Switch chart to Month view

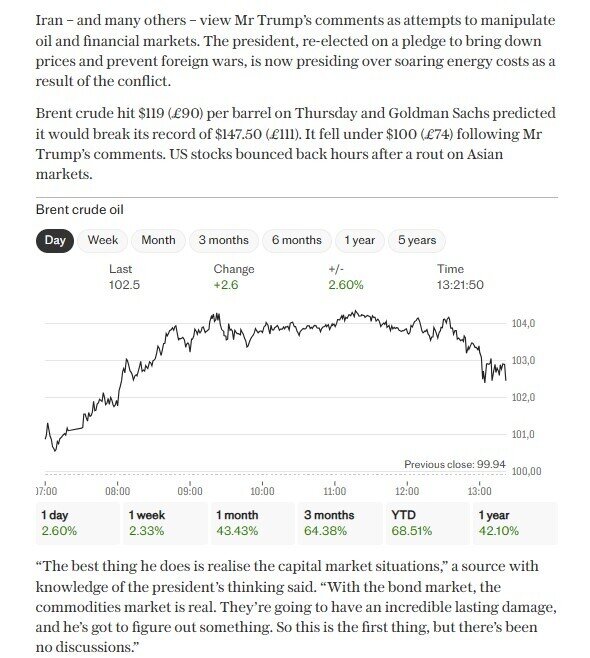click(158, 240)
